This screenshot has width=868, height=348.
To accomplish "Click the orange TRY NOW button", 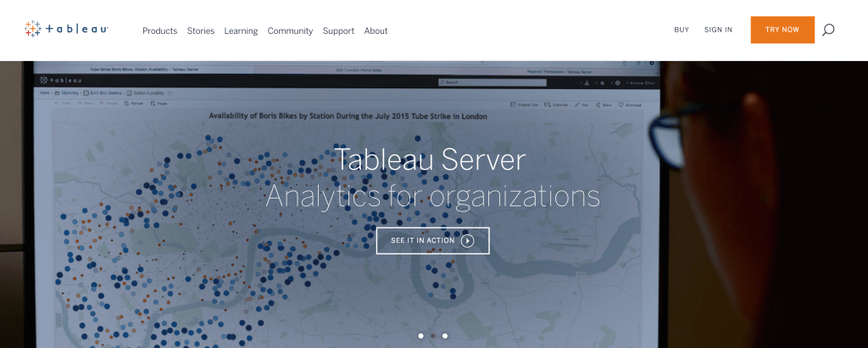I will tap(782, 30).
